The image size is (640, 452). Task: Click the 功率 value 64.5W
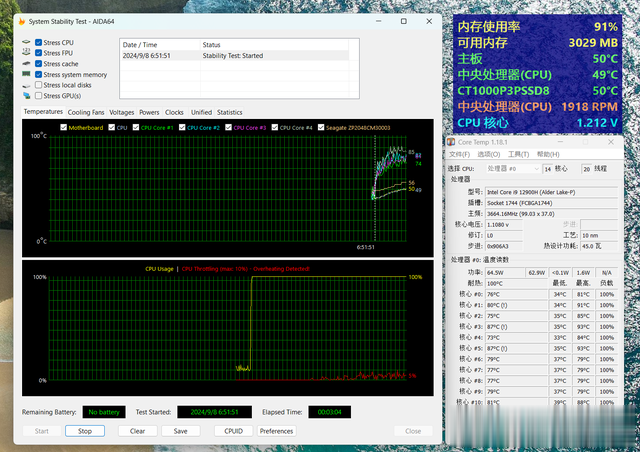coord(504,272)
